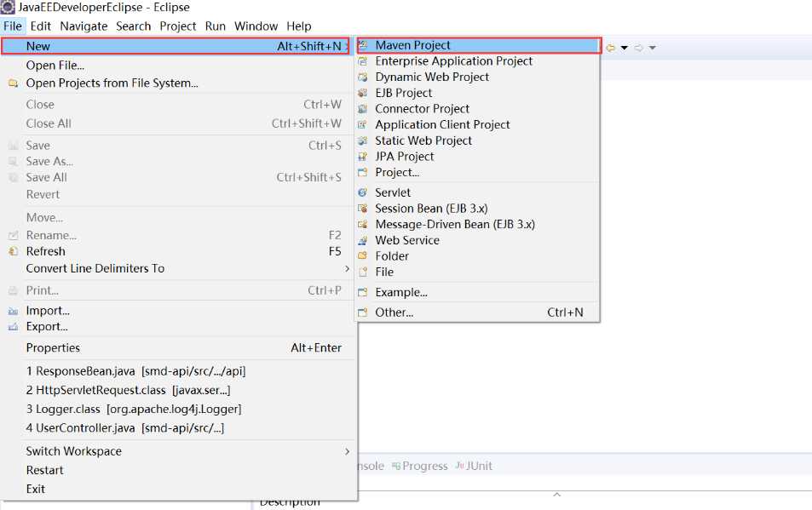Expand the Convert Line Delimiters To submenu arrow
The width and height of the screenshot is (812, 510).
347,268
